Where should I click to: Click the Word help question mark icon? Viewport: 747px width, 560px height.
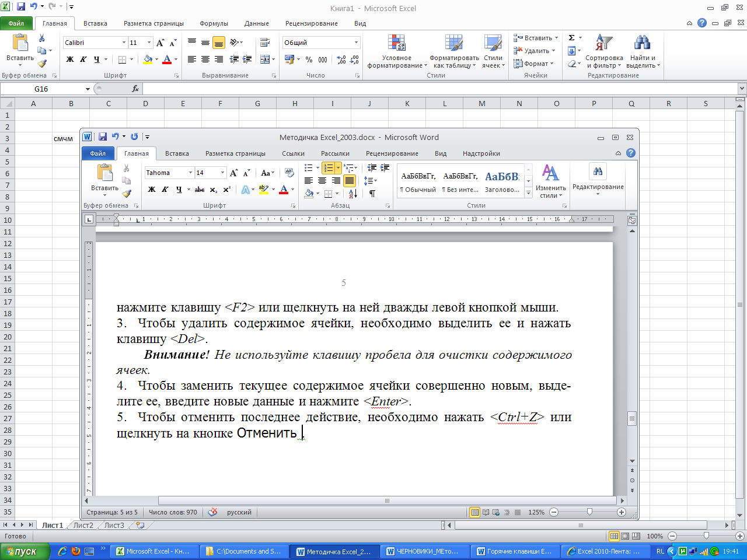click(x=631, y=153)
